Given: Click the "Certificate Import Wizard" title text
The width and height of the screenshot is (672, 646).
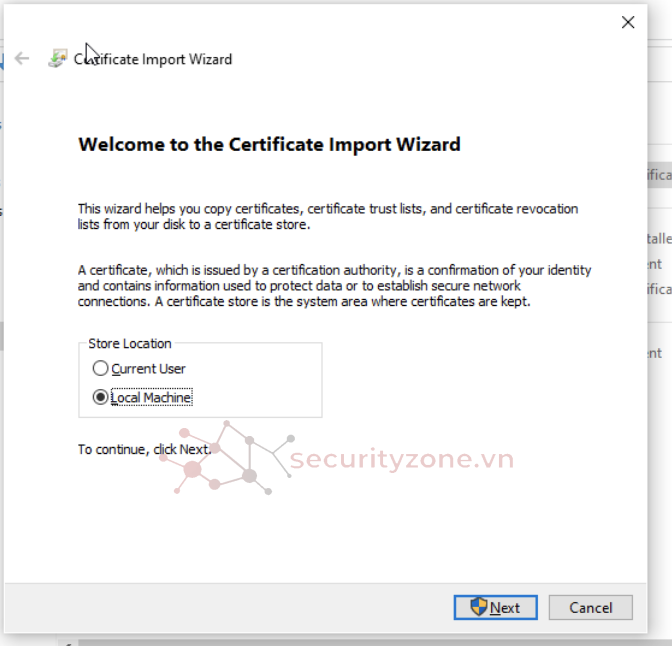Looking at the screenshot, I should click(x=153, y=59).
